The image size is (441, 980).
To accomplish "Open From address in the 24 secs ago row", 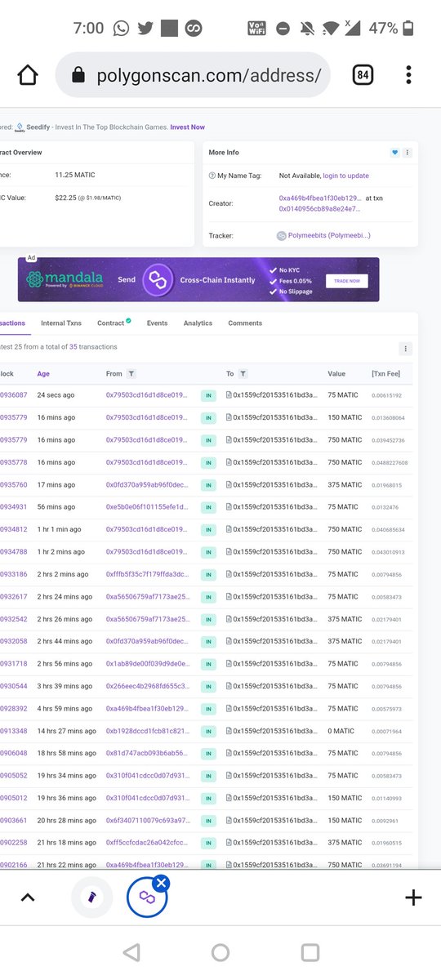I will click(147, 395).
